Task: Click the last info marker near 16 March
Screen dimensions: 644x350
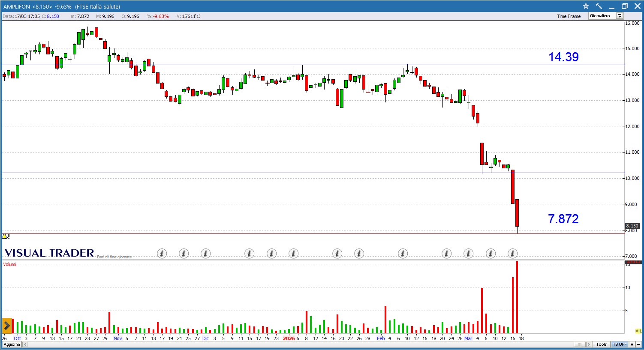Action: click(512, 254)
